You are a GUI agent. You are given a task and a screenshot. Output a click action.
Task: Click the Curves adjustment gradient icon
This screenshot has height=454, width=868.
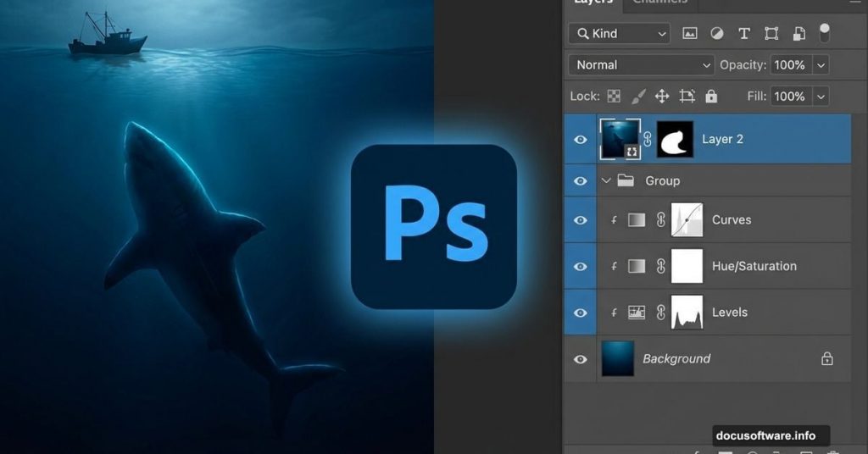pyautogui.click(x=637, y=220)
